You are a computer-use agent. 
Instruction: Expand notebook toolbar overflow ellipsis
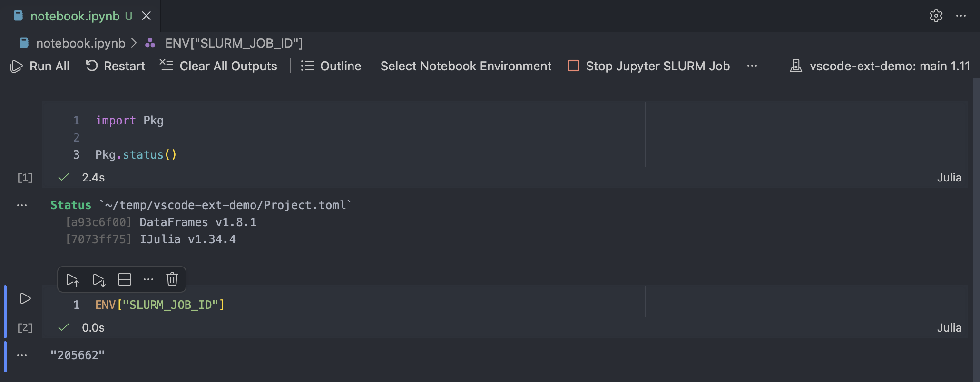click(752, 66)
